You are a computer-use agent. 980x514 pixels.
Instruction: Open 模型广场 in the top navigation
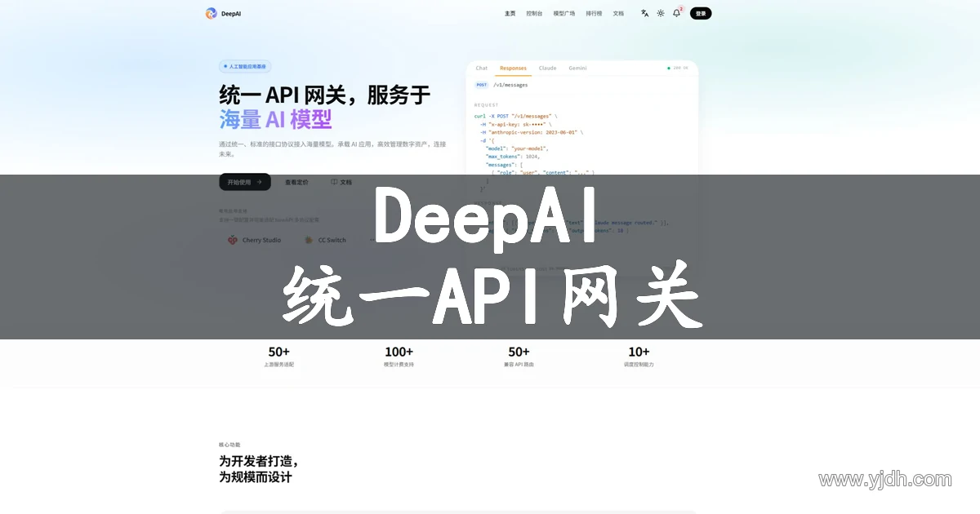tap(564, 13)
